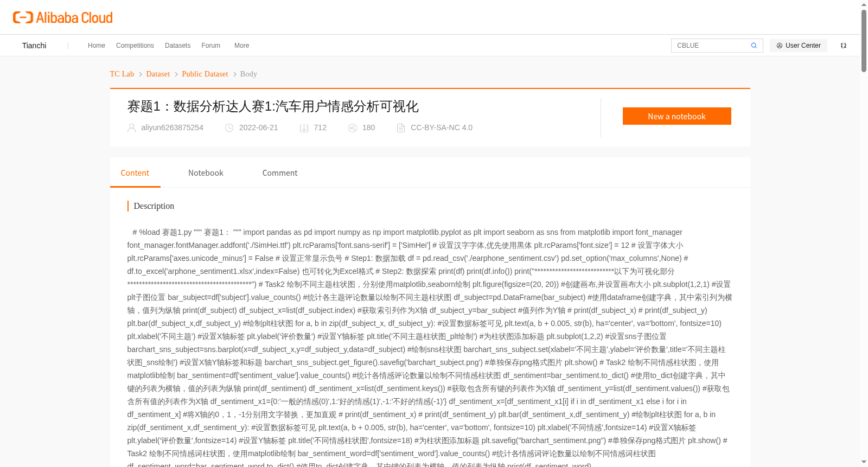868x467 pixels.
Task: Click the scrollbar up arrow
Action: click(864, 4)
